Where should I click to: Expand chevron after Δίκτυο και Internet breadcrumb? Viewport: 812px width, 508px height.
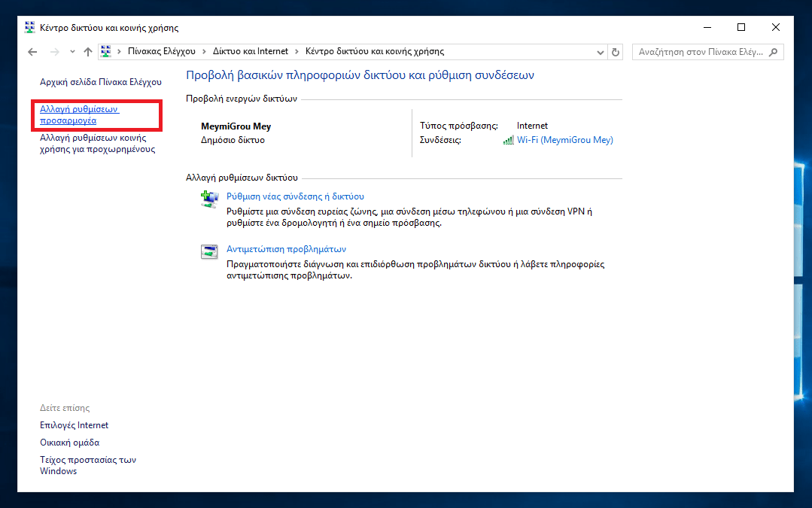296,52
